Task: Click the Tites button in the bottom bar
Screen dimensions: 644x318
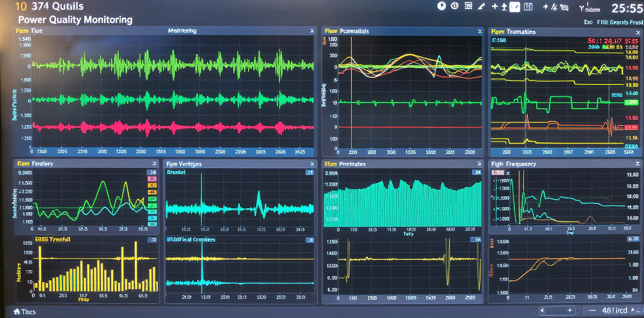Action: coord(29,311)
